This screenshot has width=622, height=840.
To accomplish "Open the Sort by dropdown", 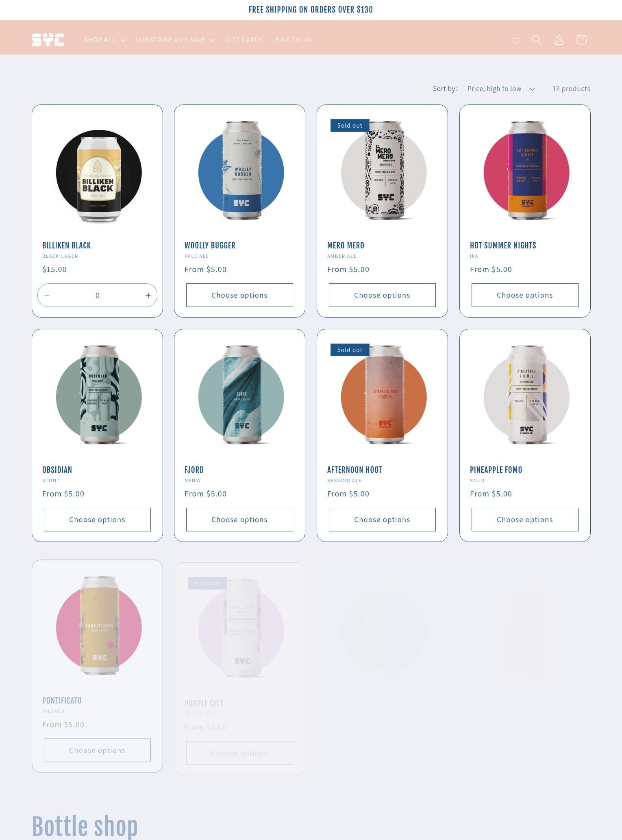I will click(x=501, y=89).
